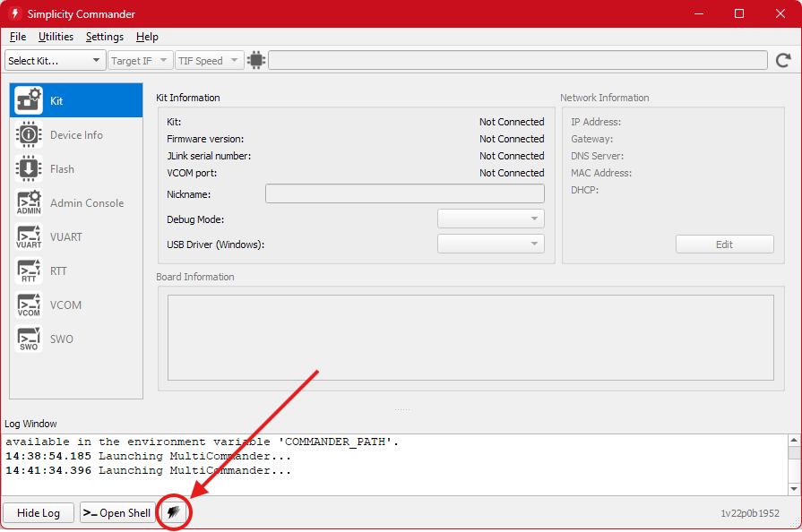Open the RTT console panel

click(x=76, y=271)
